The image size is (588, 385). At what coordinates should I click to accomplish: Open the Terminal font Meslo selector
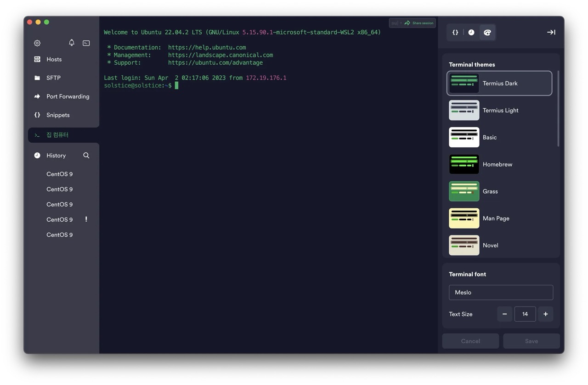coord(501,292)
